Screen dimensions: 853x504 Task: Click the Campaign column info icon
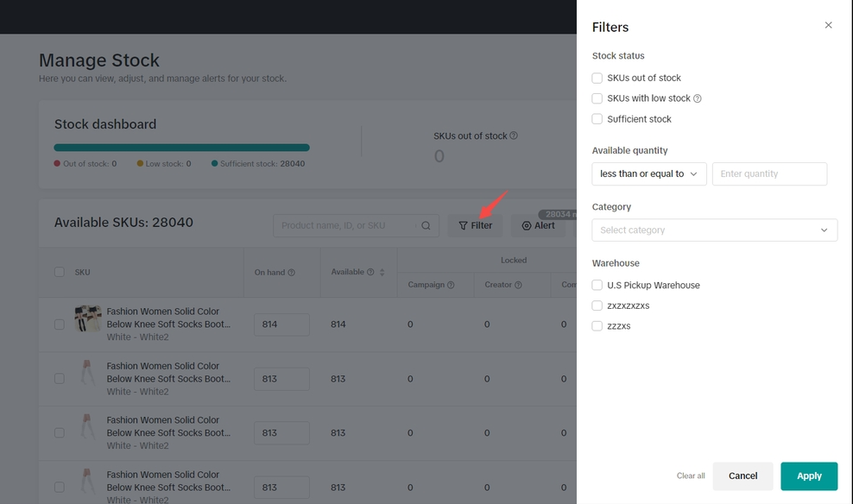452,285
